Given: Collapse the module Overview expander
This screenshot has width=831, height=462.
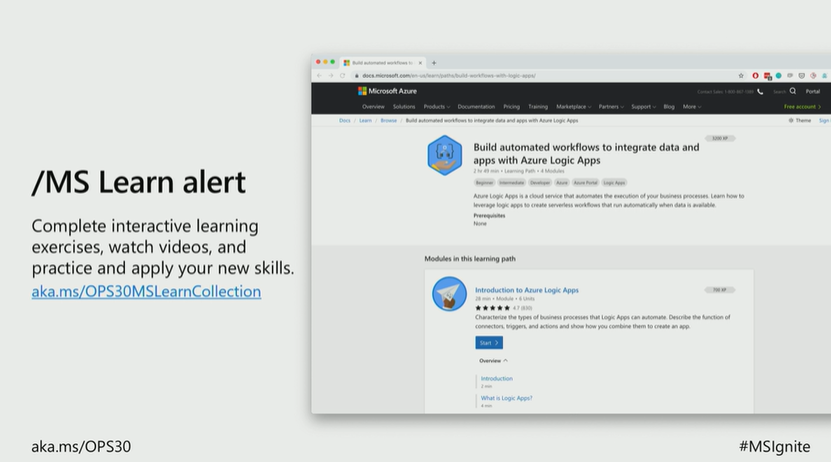Looking at the screenshot, I should tap(493, 361).
